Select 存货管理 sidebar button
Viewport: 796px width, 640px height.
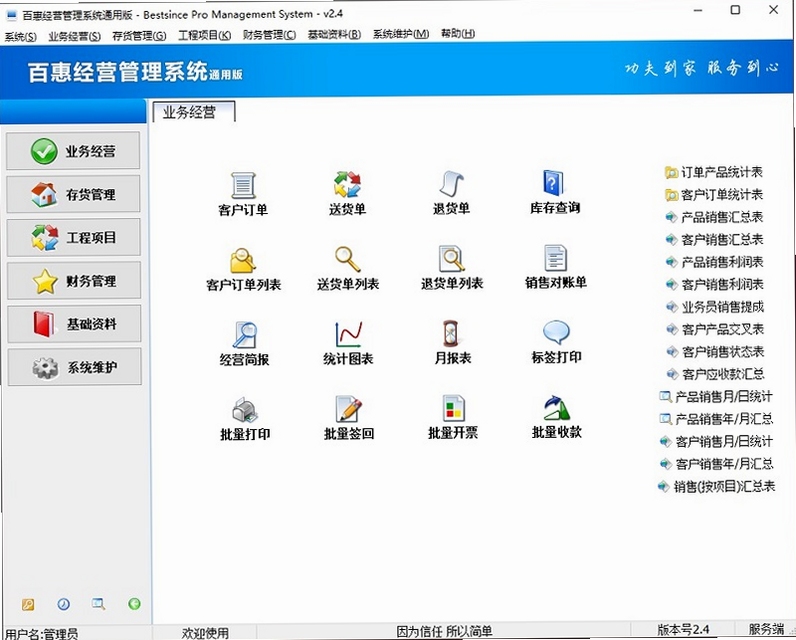click(x=73, y=194)
